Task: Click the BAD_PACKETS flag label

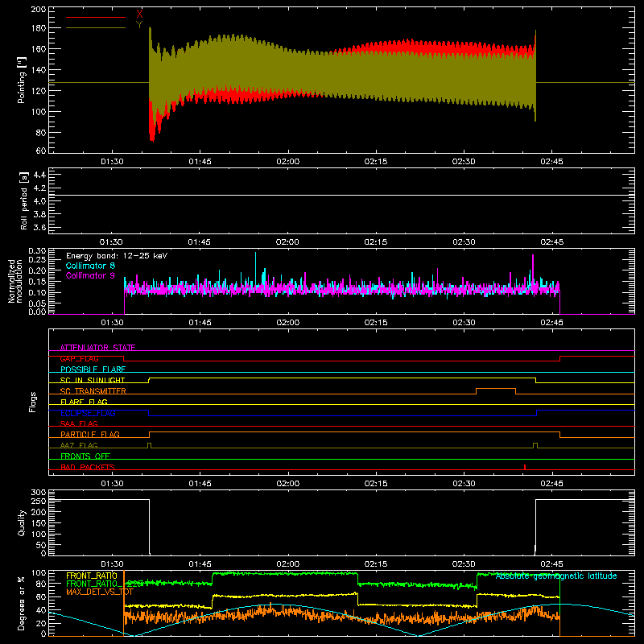Action: click(x=88, y=467)
